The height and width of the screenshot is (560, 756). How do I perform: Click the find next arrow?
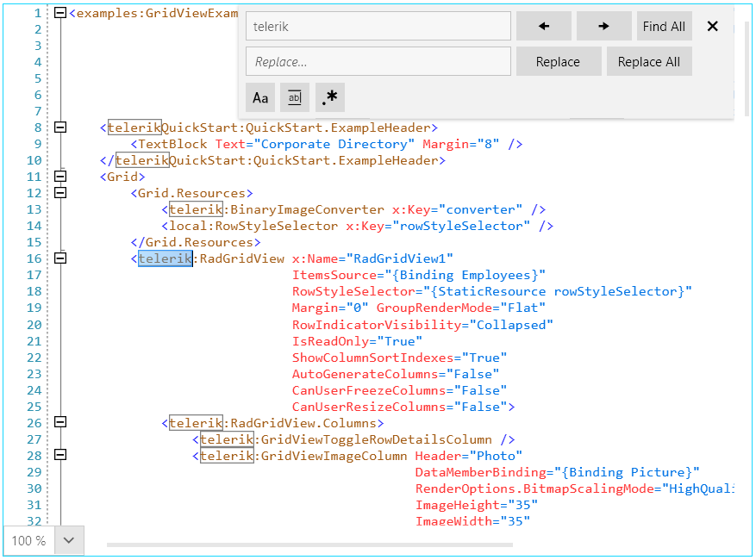(x=603, y=26)
